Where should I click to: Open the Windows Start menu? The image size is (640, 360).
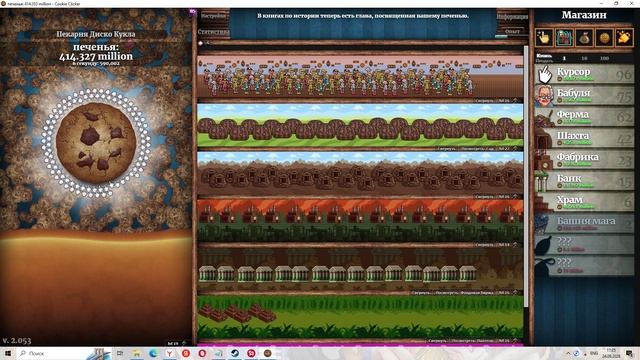(7, 353)
